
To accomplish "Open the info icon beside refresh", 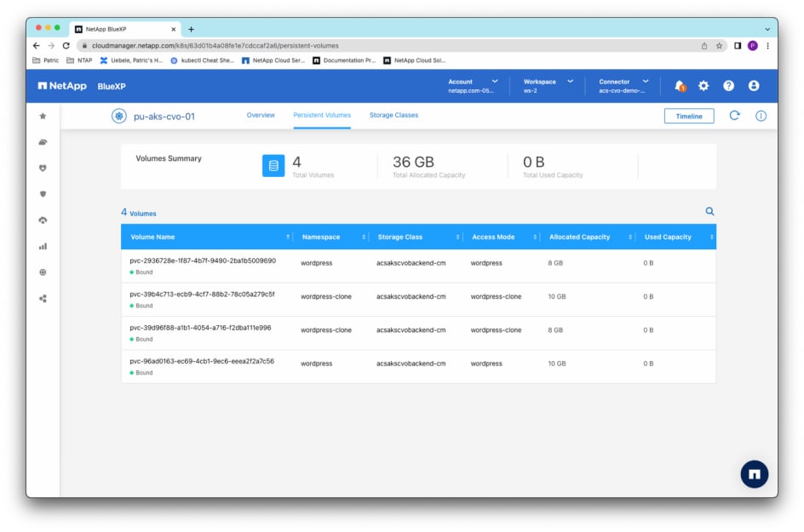I will pyautogui.click(x=761, y=117).
